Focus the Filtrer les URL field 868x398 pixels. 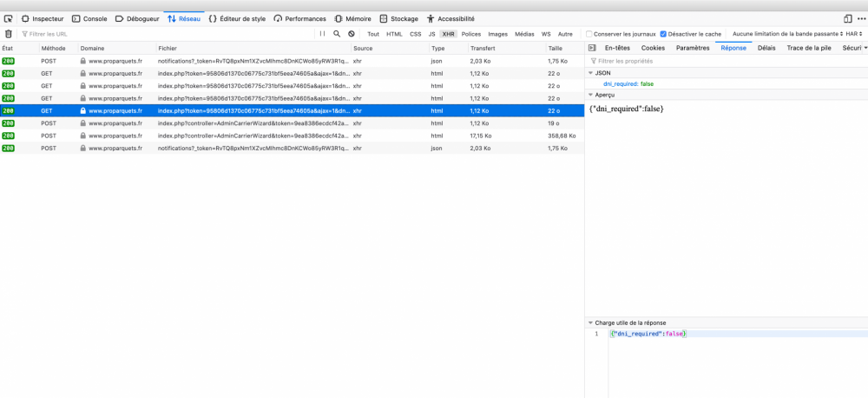(166, 34)
